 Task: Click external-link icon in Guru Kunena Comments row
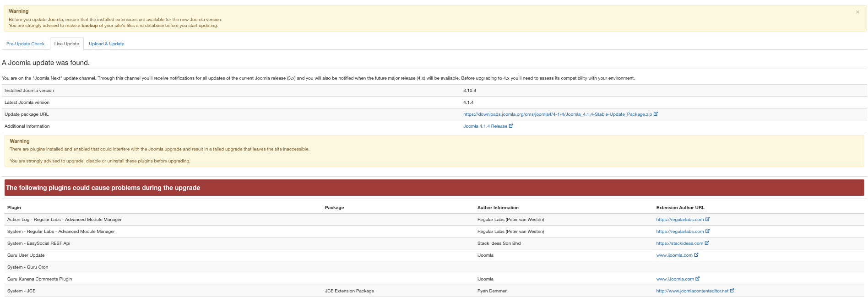tap(698, 279)
